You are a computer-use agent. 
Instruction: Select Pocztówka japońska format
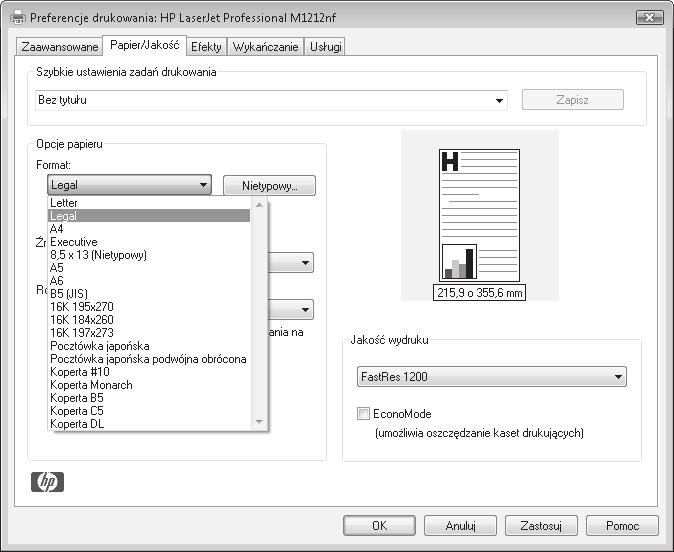pos(149,346)
